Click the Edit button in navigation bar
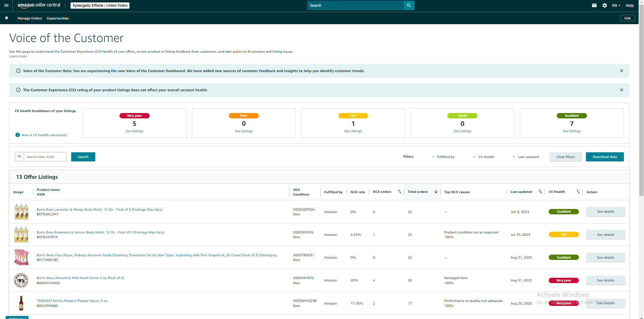Viewport: 644px width, 319px height. 628,18
